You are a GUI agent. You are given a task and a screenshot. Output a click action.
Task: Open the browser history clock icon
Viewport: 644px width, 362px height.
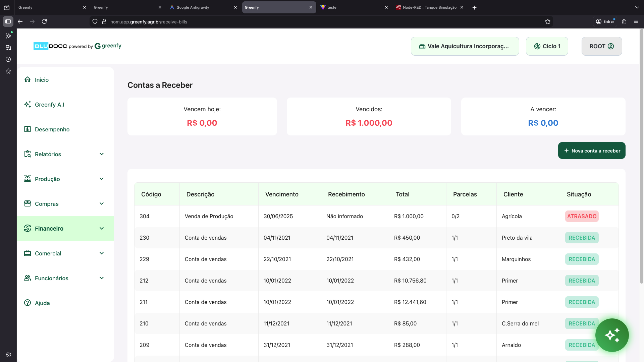(x=8, y=59)
